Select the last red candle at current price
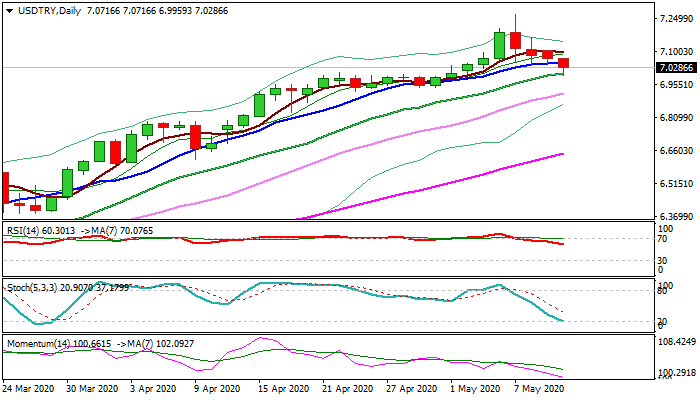 pos(563,63)
